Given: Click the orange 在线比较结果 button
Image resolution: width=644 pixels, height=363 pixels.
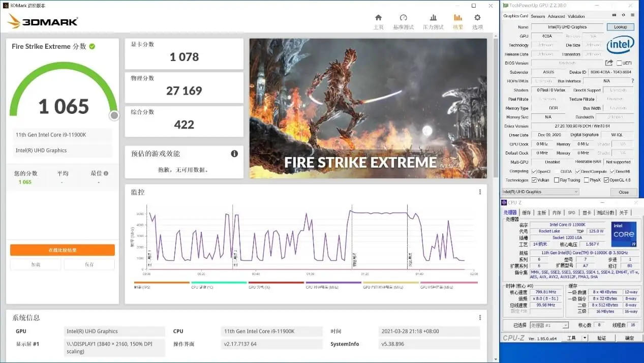Looking at the screenshot, I should (63, 250).
